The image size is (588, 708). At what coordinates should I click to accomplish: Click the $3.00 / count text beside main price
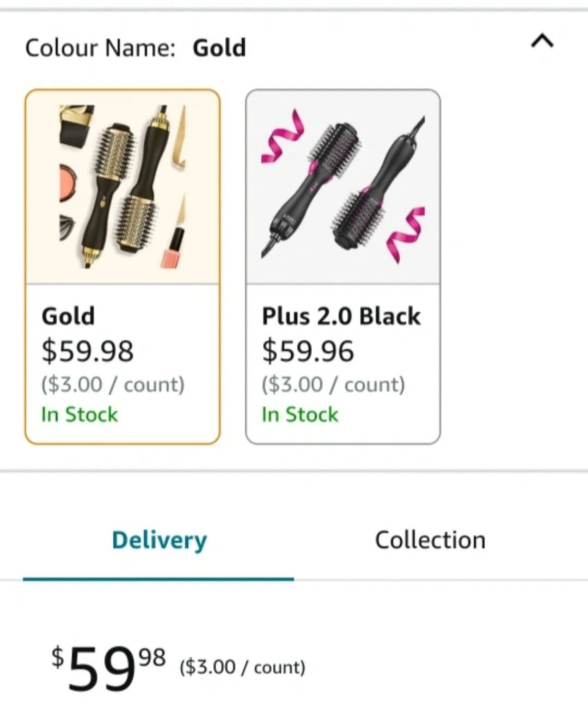click(x=242, y=667)
